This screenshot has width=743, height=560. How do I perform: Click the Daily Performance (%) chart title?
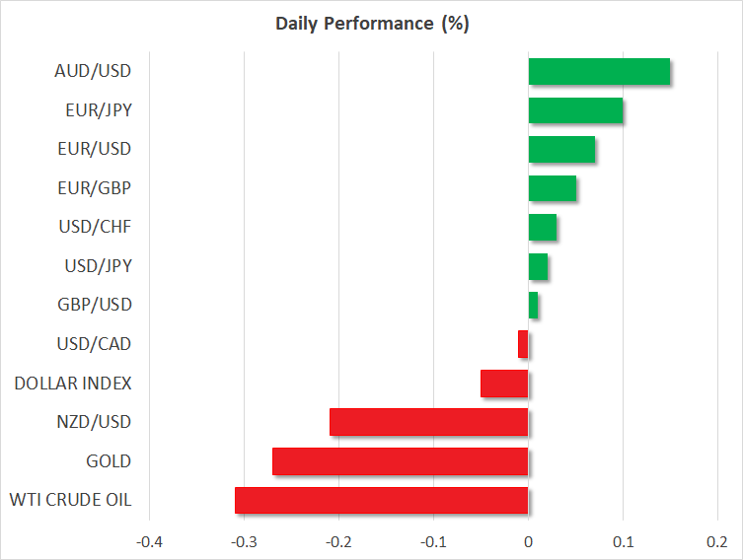point(371,25)
